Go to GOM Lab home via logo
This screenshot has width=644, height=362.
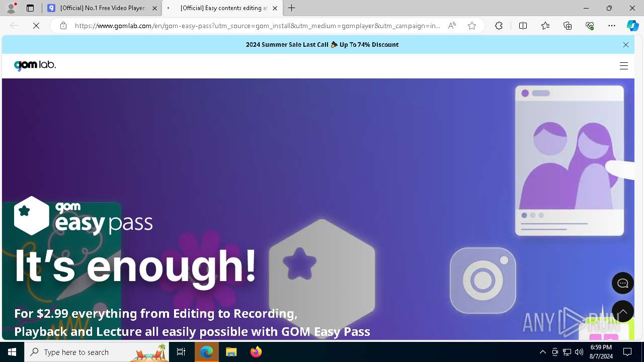pos(35,65)
